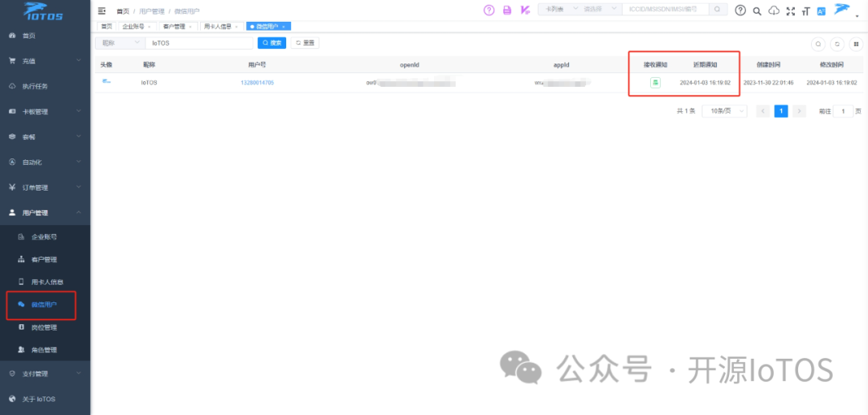Click the round search toggle button above table
The height and width of the screenshot is (415, 868).
pyautogui.click(x=817, y=43)
